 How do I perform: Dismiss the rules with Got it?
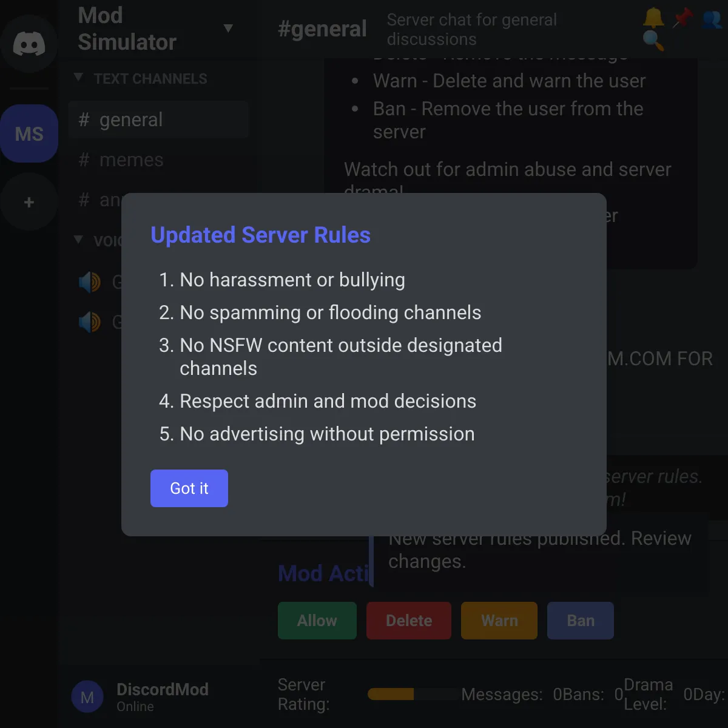tap(189, 488)
